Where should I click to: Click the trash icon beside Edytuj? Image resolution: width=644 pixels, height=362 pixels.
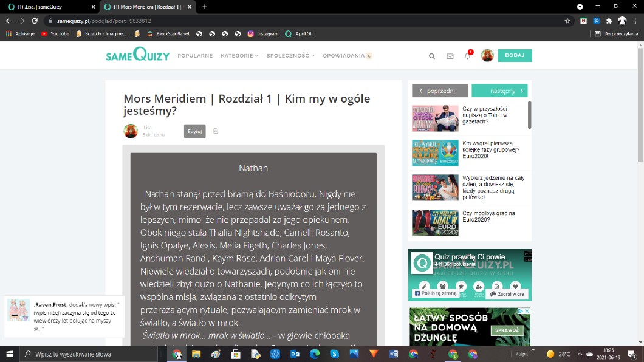pyautogui.click(x=215, y=131)
